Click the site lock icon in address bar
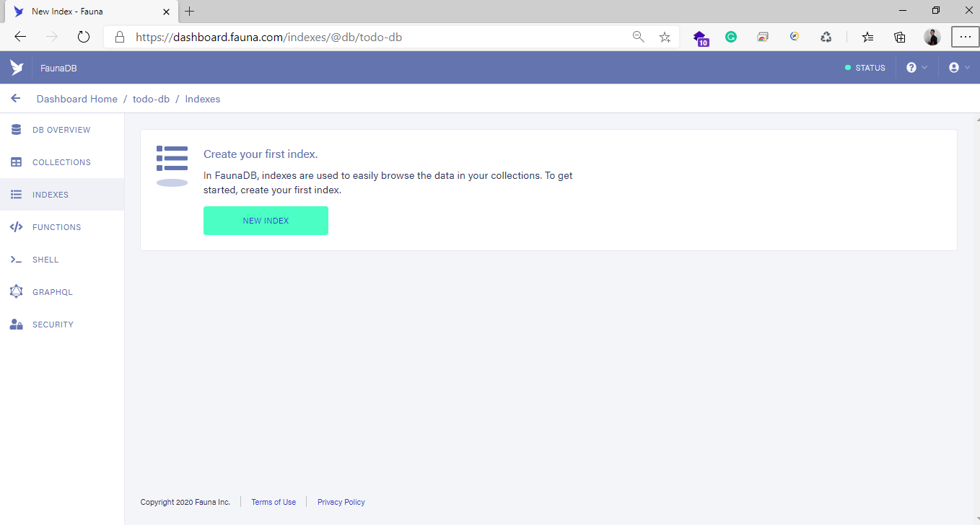 121,37
